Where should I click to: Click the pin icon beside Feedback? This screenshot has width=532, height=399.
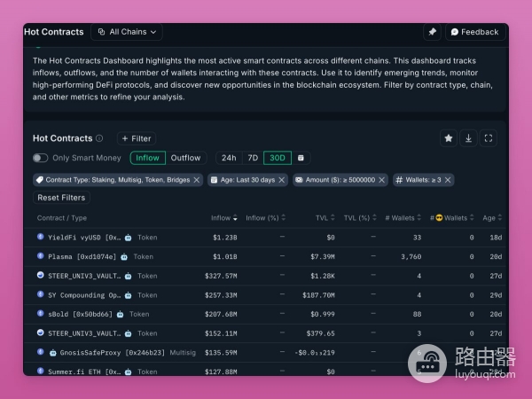432,32
